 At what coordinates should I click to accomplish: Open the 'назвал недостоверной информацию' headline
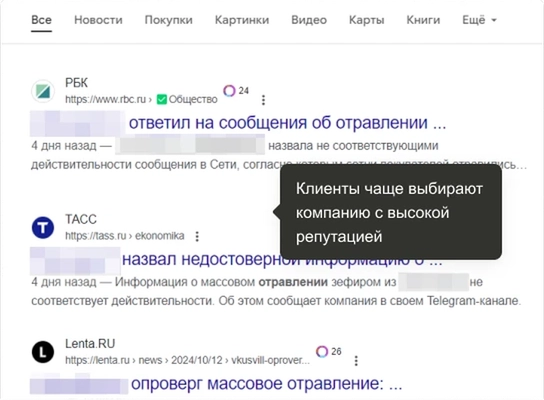coord(282,259)
